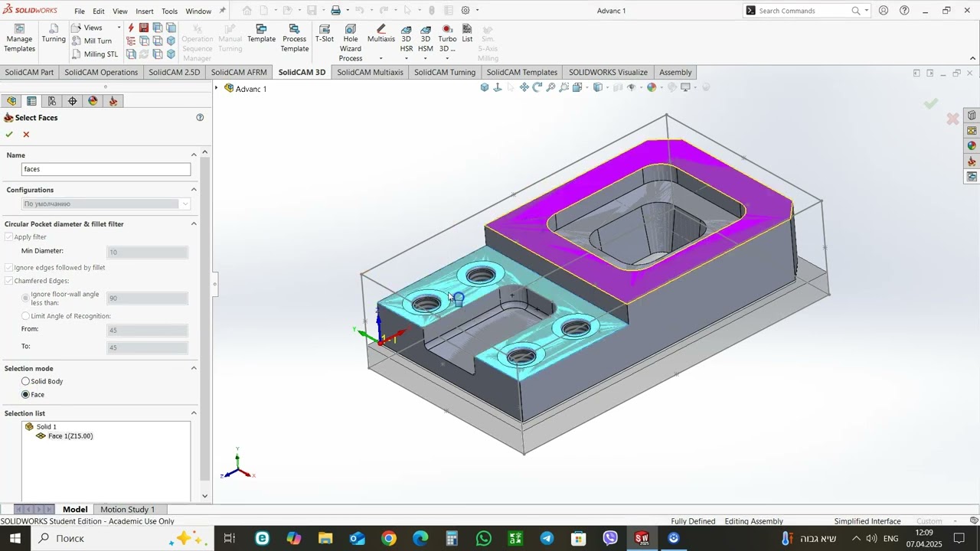Image resolution: width=980 pixels, height=551 pixels.
Task: Click the pan view arrows icon
Action: pyautogui.click(x=524, y=87)
